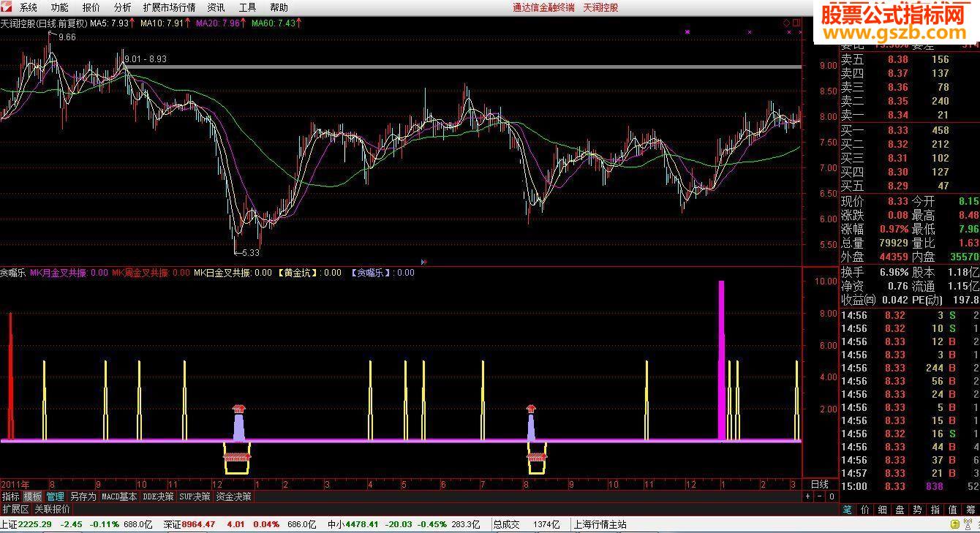The image size is (980, 533).
Task: Select the DDE决策 template tab
Action: [159, 496]
